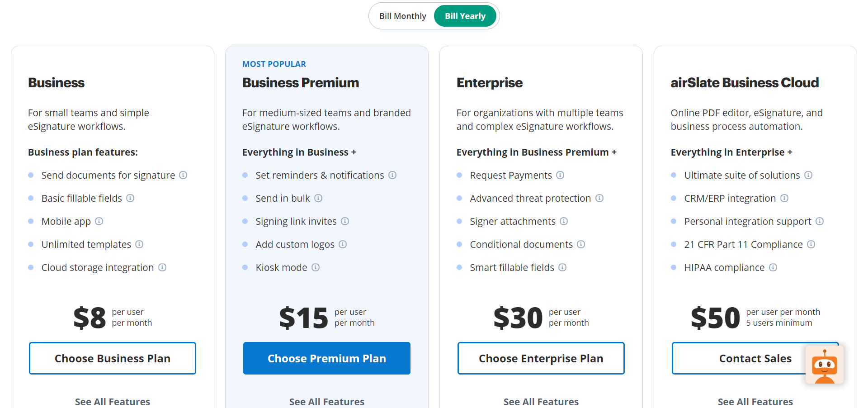Click the info icon beside HIPAA compliance
Image resolution: width=868 pixels, height=408 pixels.
pos(774,267)
